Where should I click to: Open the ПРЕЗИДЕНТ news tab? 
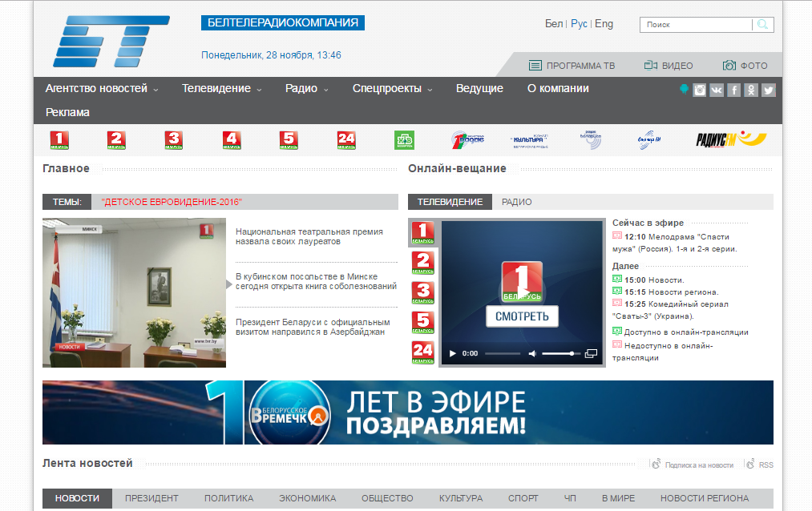[x=151, y=498]
